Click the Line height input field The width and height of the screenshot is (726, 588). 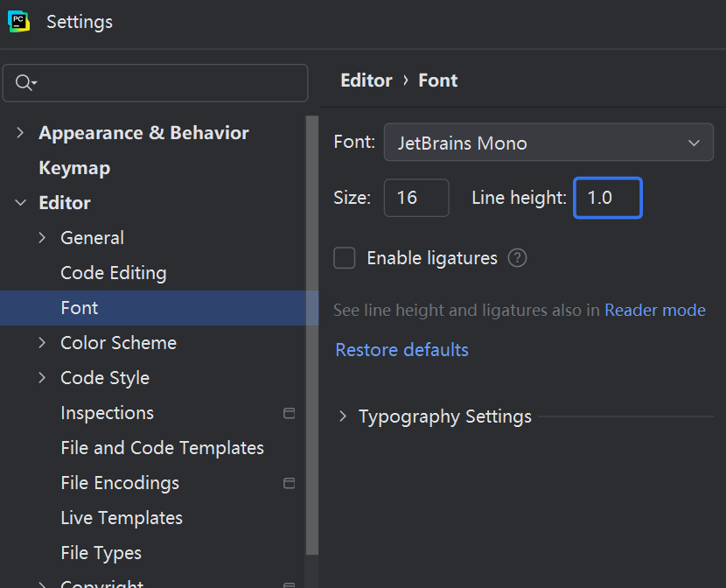608,198
